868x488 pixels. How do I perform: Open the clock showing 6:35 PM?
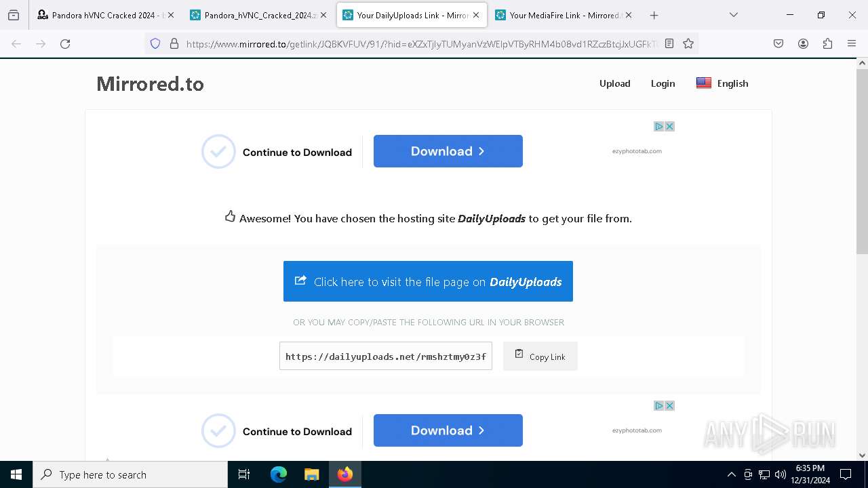coord(810,474)
